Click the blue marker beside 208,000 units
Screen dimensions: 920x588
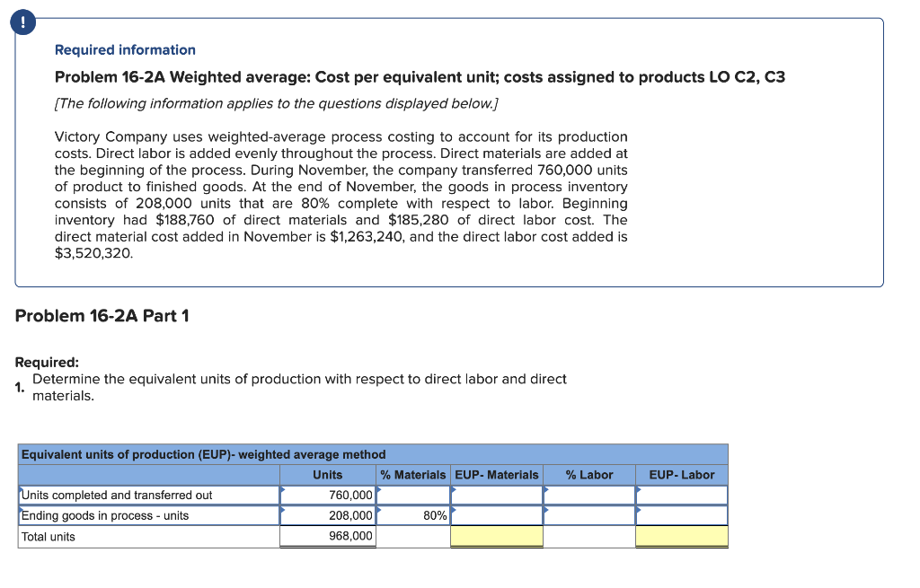pos(284,511)
